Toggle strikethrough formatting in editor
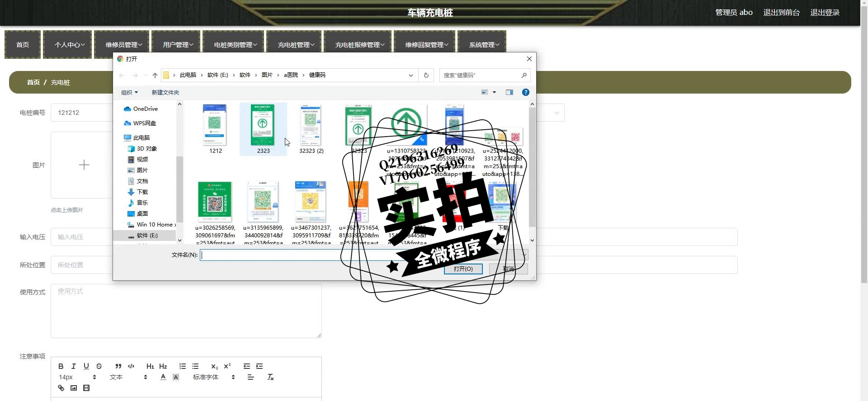Screen dimensions: 868x401 tap(99, 366)
